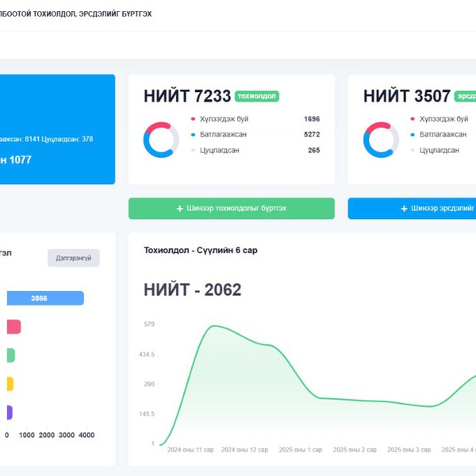Screen dimensions: 476x476
Task: Click the purple bar in the bar chart
Action: tap(10, 413)
